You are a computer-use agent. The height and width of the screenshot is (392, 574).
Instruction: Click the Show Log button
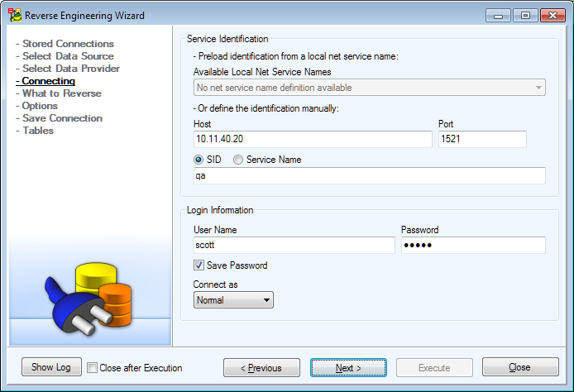coord(51,366)
